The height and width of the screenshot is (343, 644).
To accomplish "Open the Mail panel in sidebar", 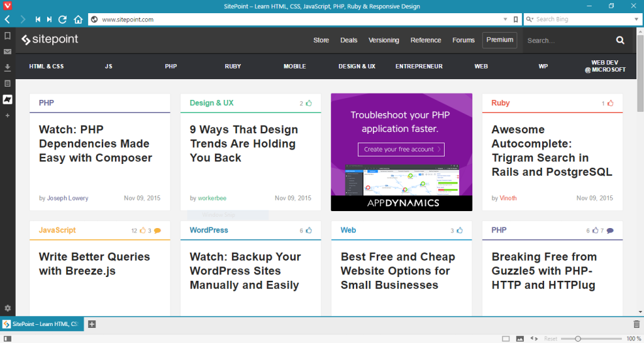I will click(8, 52).
